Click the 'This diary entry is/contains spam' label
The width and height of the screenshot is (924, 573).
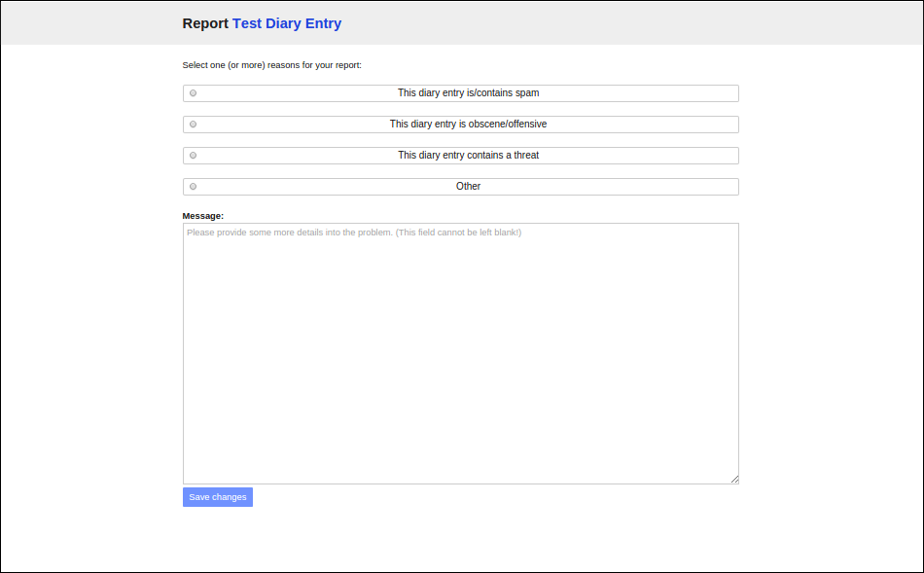pyautogui.click(x=468, y=93)
